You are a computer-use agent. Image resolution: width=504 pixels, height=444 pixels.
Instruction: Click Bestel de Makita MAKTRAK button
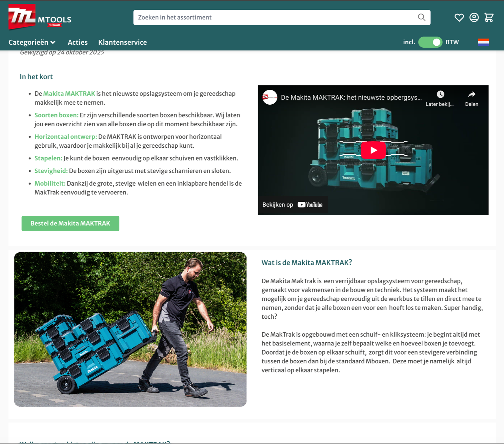pos(70,224)
